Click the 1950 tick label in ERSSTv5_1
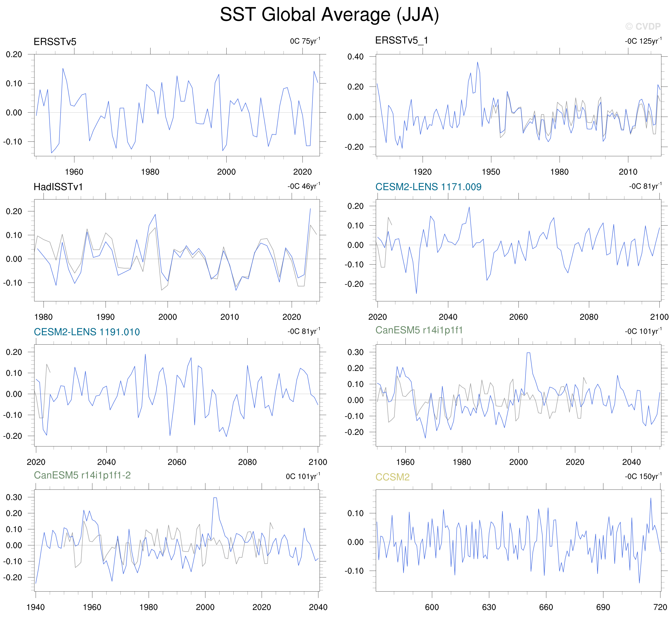Viewport: 672px width, 617px height. coord(491,172)
